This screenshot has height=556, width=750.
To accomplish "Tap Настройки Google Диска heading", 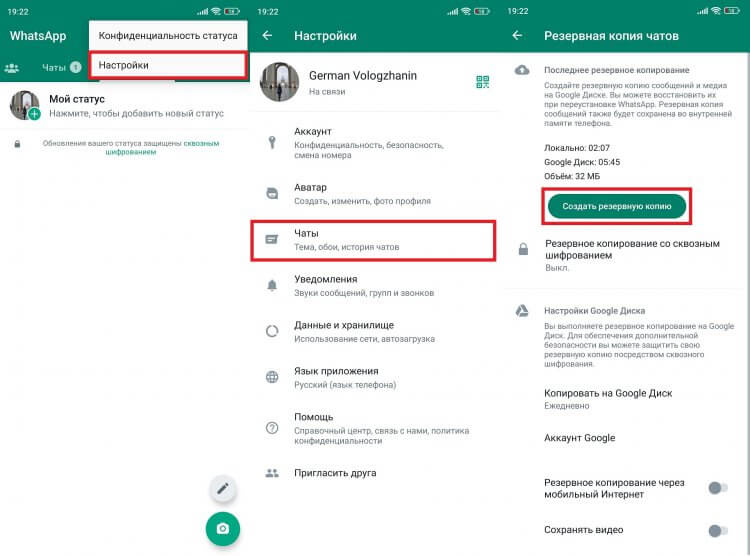I will (x=595, y=311).
